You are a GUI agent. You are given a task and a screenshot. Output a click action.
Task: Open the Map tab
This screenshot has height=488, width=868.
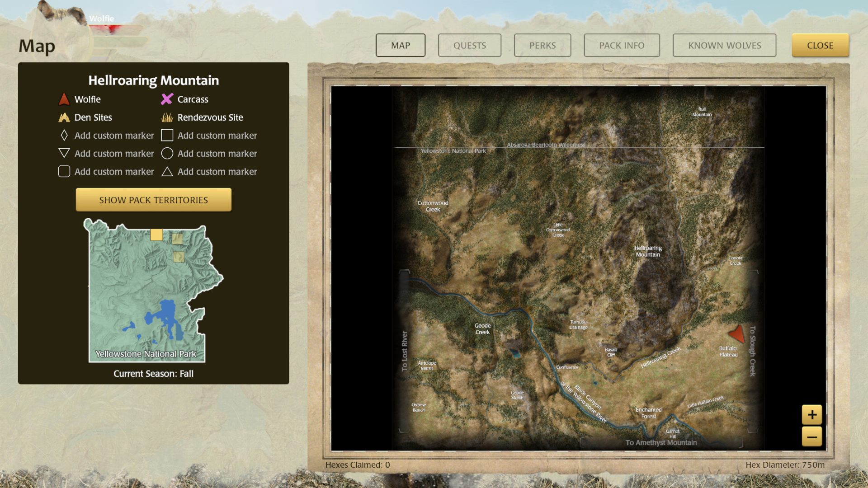pos(401,45)
